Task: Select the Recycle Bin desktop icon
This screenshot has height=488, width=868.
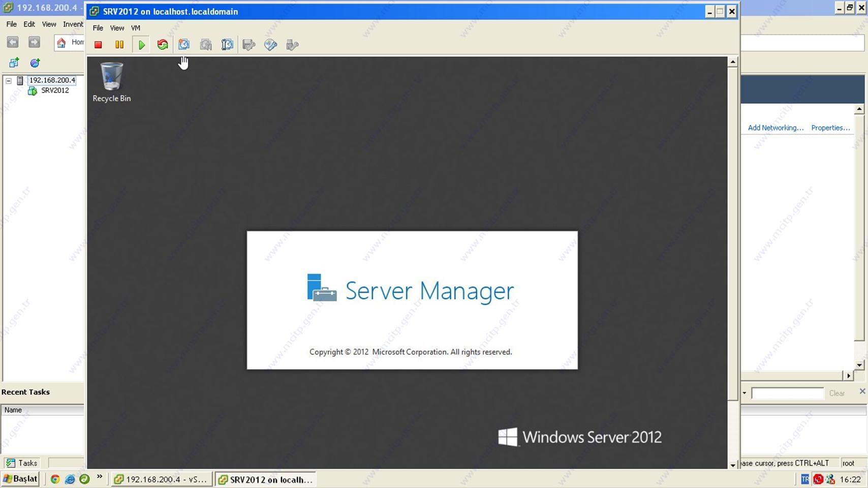Action: (112, 82)
